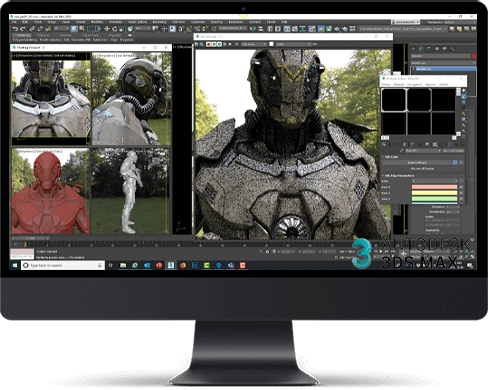This screenshot has width=488, height=390.
Task: Open the Hierarchy tab in command panel
Action: pyautogui.click(x=429, y=49)
